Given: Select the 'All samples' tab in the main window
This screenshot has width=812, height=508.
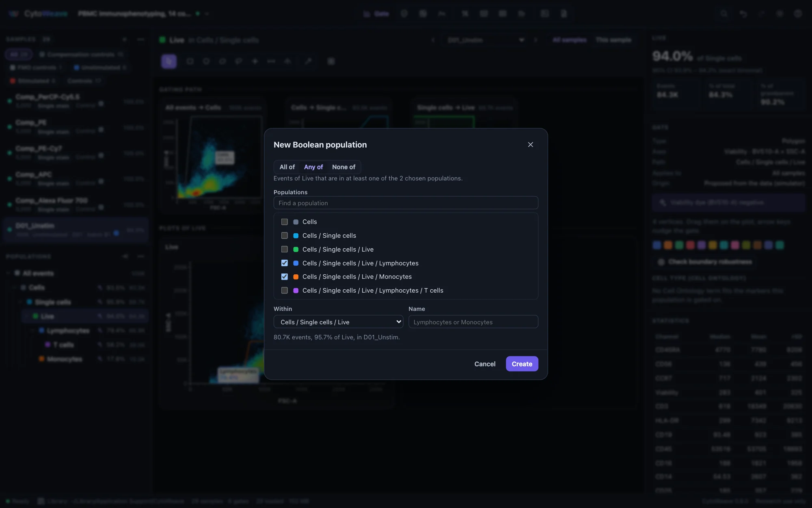Looking at the screenshot, I should click(x=569, y=40).
